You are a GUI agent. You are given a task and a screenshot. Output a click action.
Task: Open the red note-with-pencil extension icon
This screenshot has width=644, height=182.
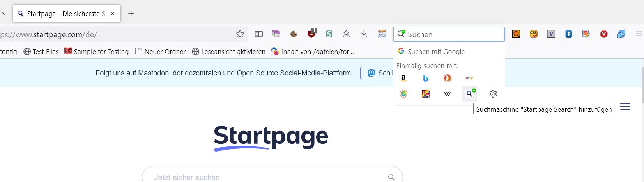(586, 34)
